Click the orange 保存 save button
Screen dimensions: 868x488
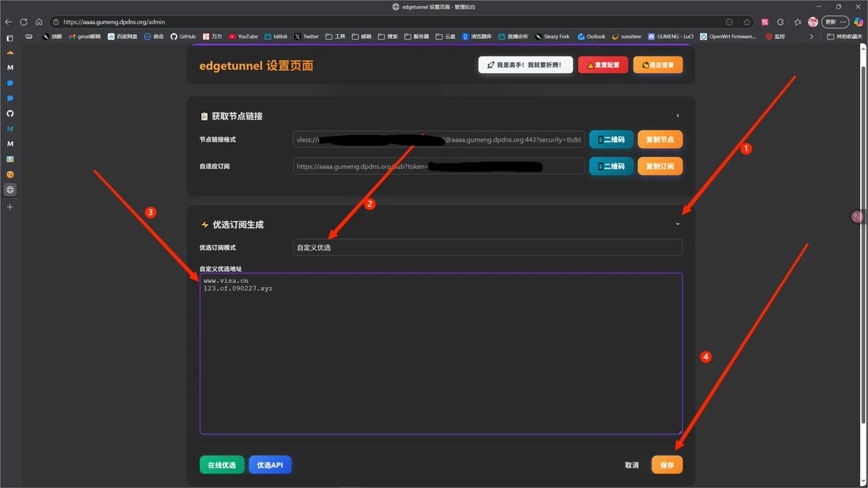(x=667, y=465)
